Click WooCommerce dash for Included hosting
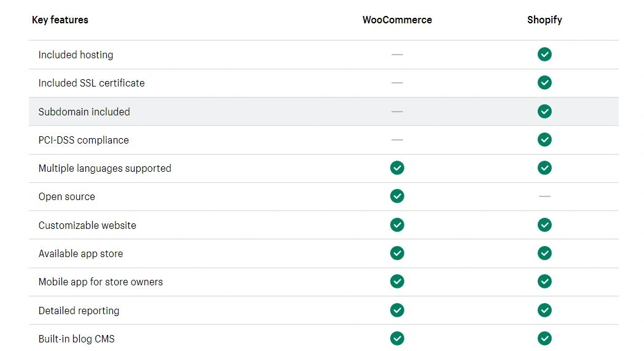 pyautogui.click(x=397, y=55)
